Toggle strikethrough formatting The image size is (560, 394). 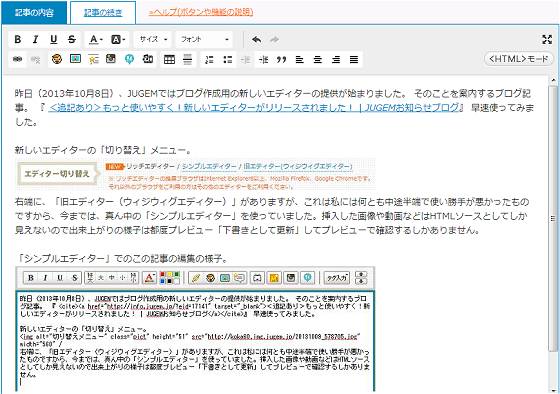point(72,39)
